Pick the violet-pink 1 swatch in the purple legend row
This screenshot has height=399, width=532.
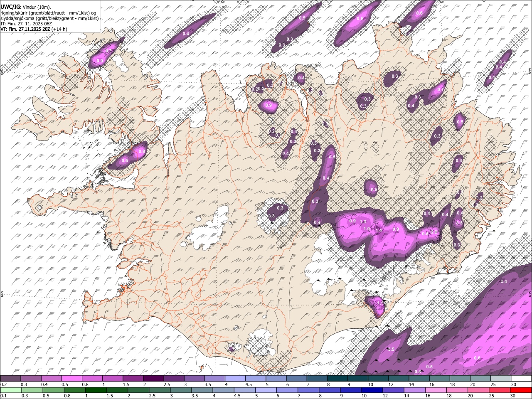(x=112, y=379)
